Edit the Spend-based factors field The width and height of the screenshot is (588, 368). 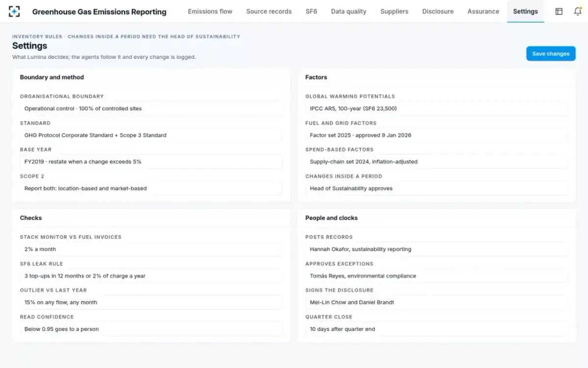pos(437,161)
